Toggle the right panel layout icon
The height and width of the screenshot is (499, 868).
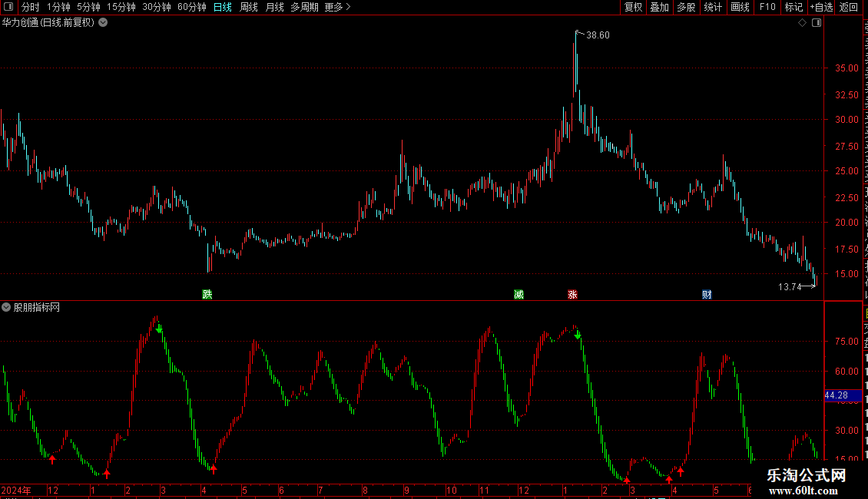click(817, 23)
